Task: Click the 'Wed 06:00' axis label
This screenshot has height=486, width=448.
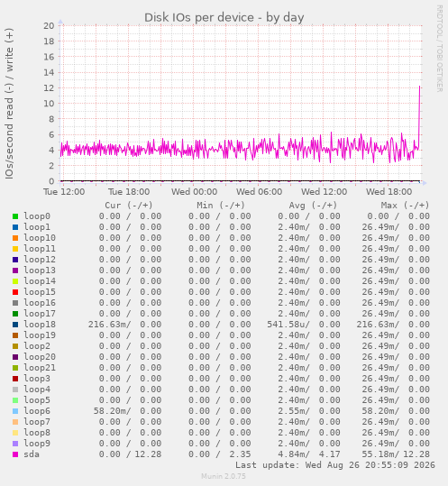Action: tap(260, 191)
